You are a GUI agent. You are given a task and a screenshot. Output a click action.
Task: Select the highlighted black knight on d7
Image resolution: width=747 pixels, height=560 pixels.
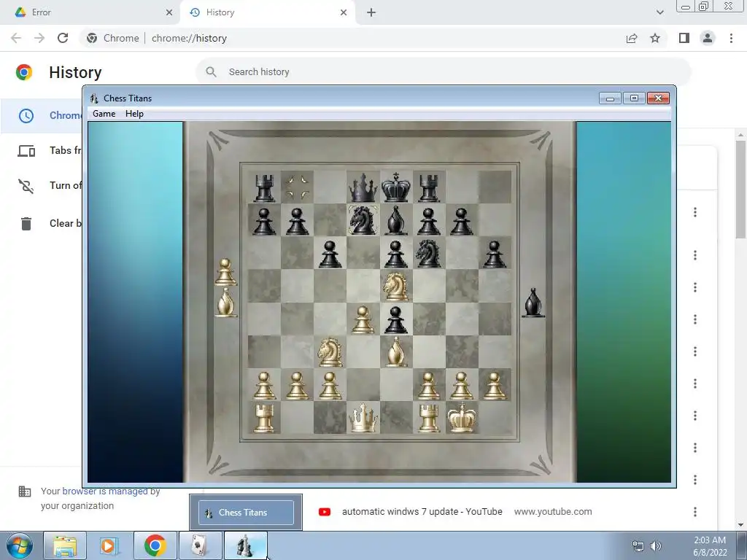click(363, 220)
